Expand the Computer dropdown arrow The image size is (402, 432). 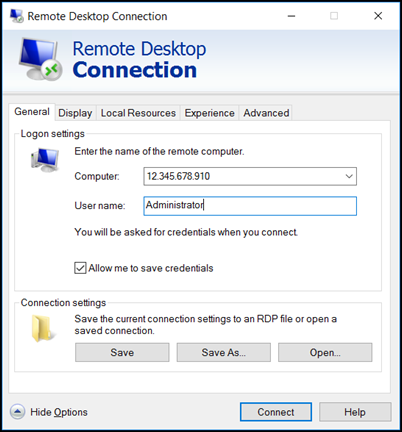point(349,176)
